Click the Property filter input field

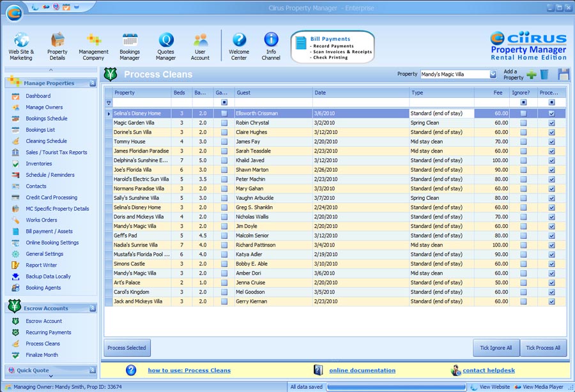pos(142,103)
